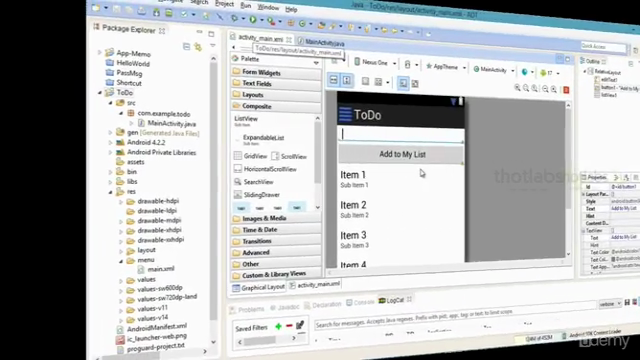640x360 pixels.
Task: Click the Save LogCat log icon
Action: (x=627, y=302)
